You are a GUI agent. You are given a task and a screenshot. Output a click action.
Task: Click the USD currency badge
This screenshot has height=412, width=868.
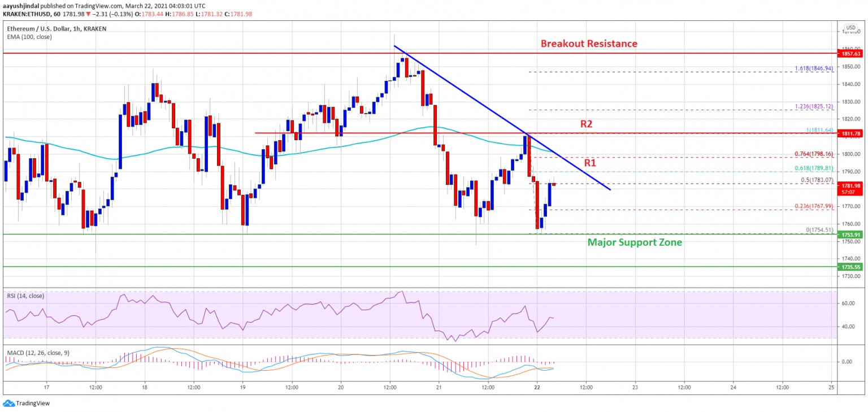[849, 27]
